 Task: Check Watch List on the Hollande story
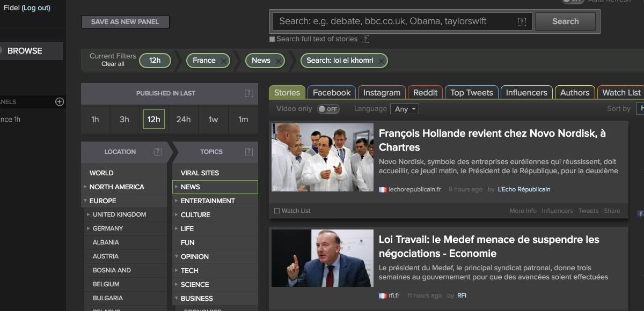277,211
